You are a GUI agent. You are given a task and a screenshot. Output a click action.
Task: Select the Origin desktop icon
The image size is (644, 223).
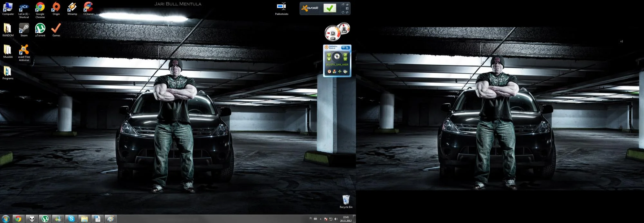pyautogui.click(x=56, y=8)
